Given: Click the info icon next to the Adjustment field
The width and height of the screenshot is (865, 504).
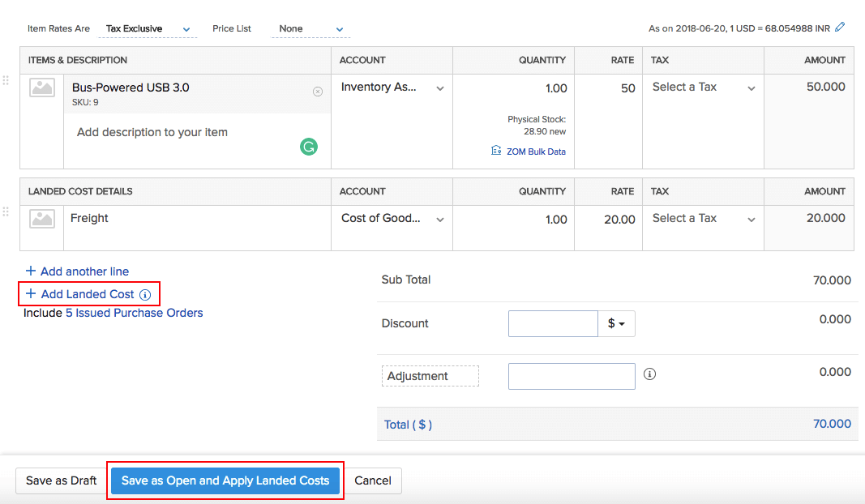Looking at the screenshot, I should click(x=649, y=374).
